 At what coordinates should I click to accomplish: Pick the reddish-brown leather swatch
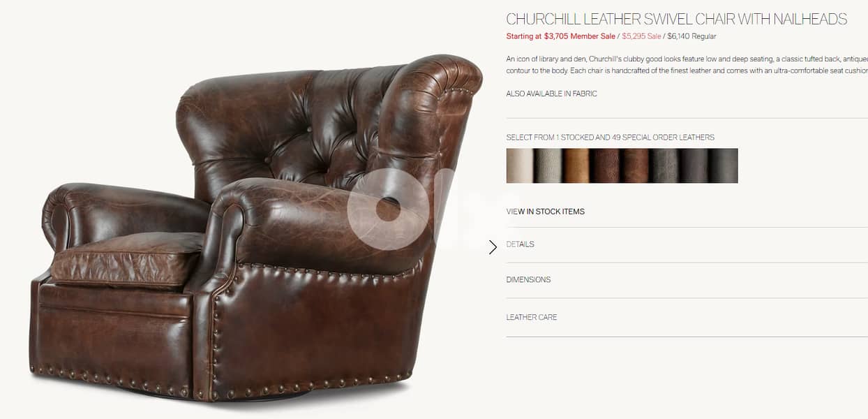pyautogui.click(x=636, y=166)
